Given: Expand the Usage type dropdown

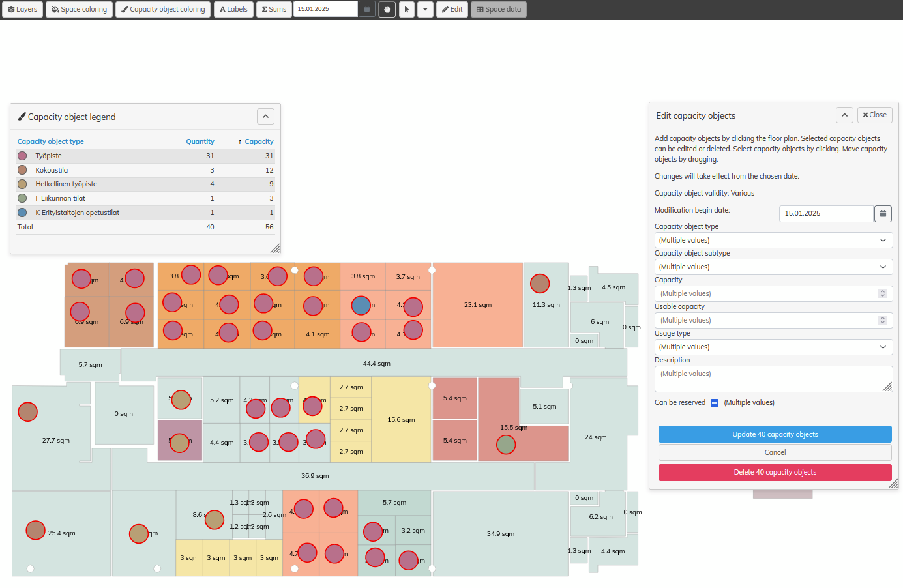Looking at the screenshot, I should [773, 347].
